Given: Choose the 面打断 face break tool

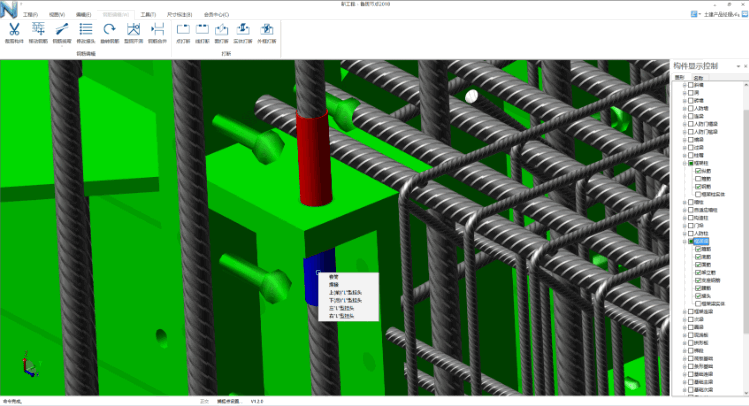Looking at the screenshot, I should (x=221, y=33).
